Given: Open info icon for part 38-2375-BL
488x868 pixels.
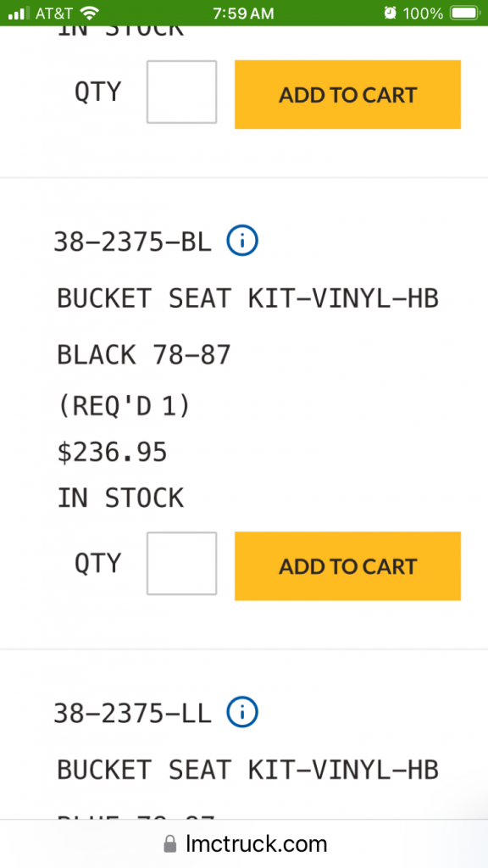Looking at the screenshot, I should pyautogui.click(x=242, y=242).
